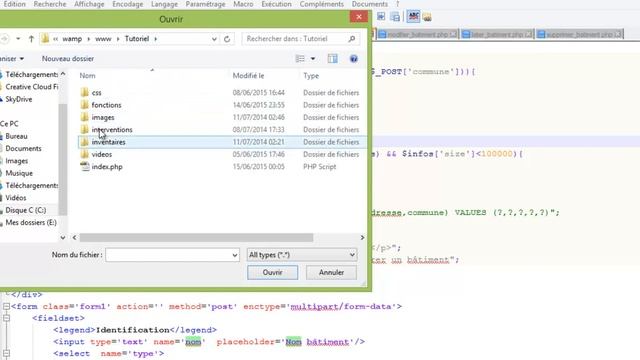This screenshot has height=360, width=640.
Task: Switch to the supprimer_batiment.php tab
Action: [579, 34]
